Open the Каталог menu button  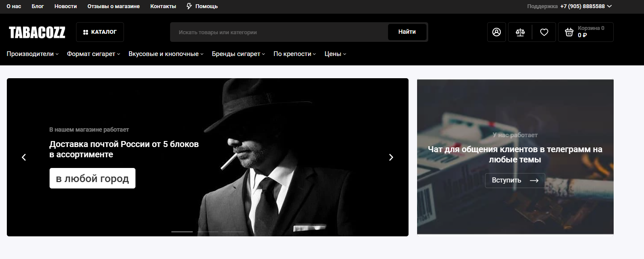click(x=100, y=32)
